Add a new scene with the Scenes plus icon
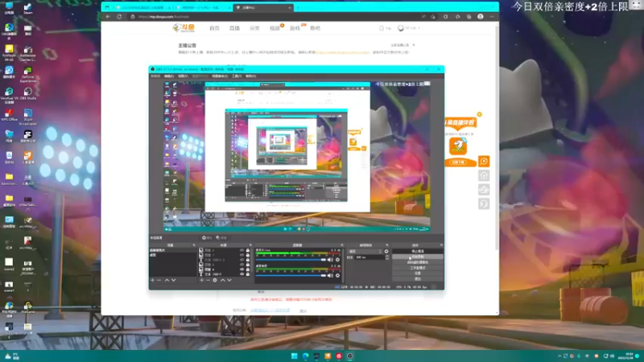This screenshot has width=644, height=362. [152, 280]
